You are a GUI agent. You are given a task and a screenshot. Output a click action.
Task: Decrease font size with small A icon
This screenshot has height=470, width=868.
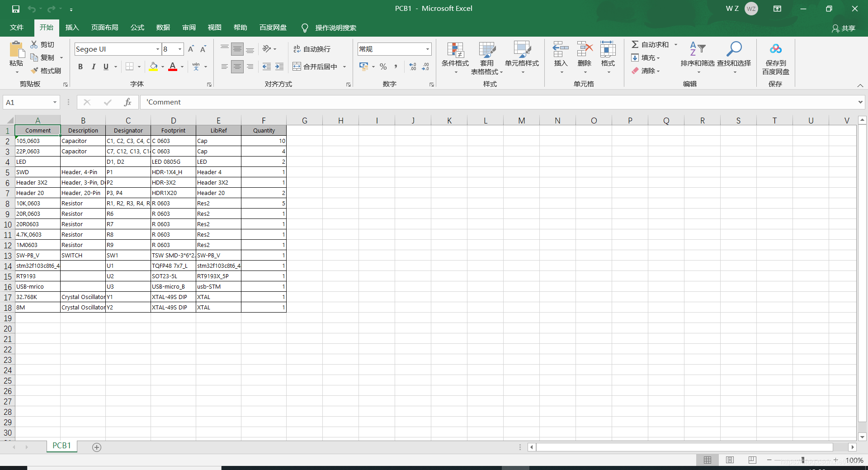pyautogui.click(x=203, y=49)
